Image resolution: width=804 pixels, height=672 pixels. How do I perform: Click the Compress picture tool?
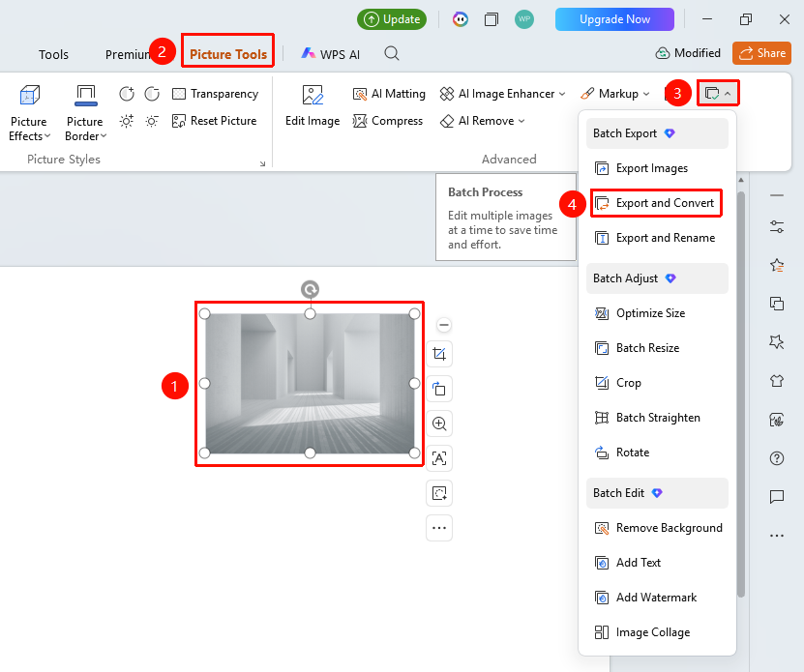pos(388,121)
